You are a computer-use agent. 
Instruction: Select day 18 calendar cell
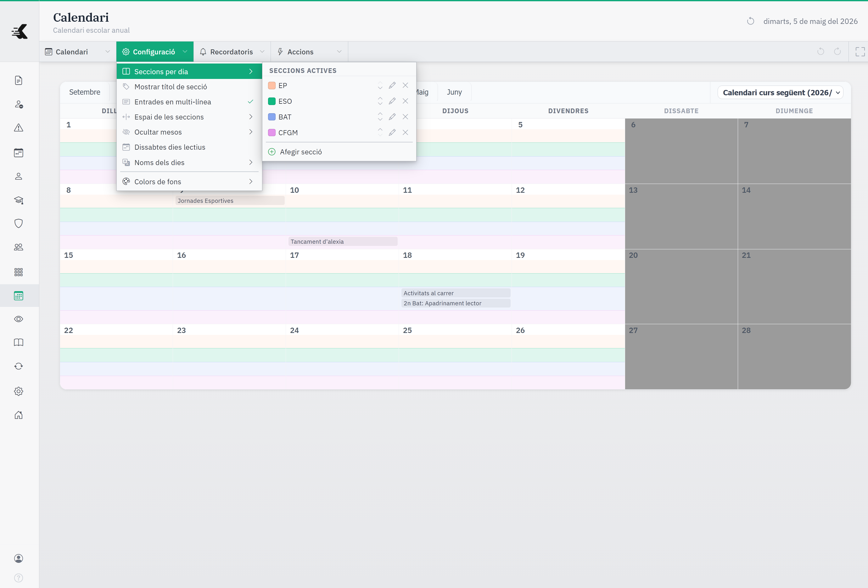tap(455, 286)
